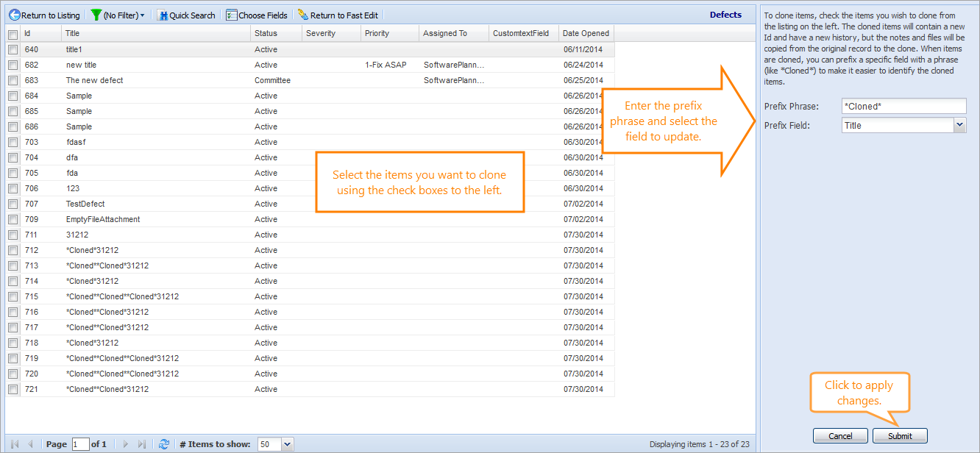Go to the next page arrow

[126, 444]
